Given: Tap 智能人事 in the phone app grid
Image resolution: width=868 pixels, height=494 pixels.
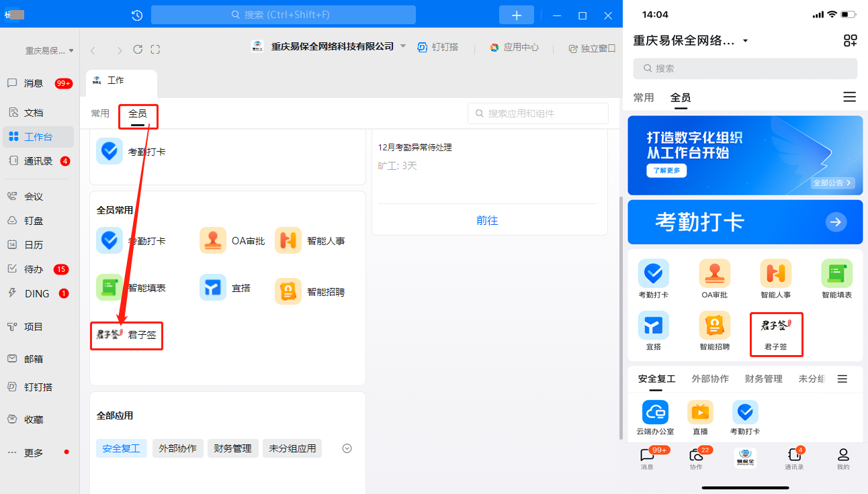Looking at the screenshot, I should 775,279.
